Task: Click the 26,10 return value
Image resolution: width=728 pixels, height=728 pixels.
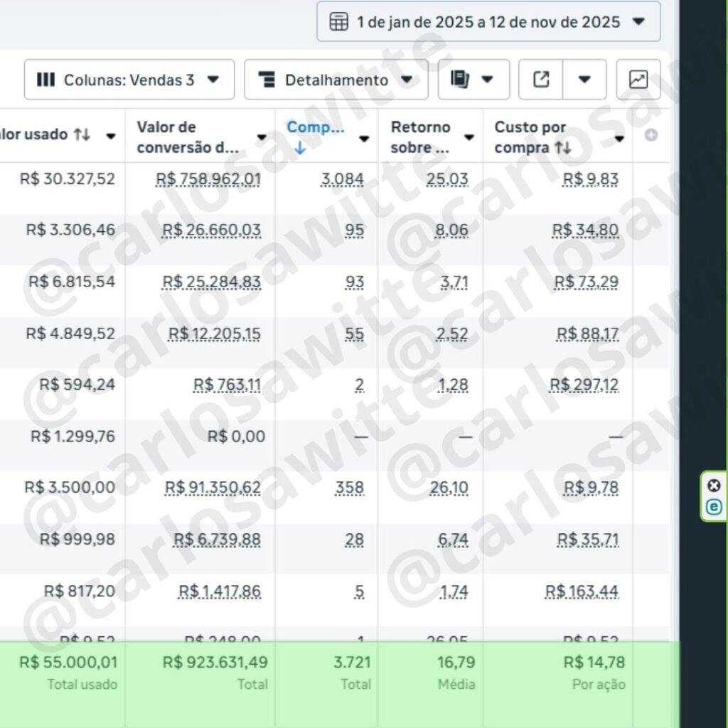Action: pos(449,488)
